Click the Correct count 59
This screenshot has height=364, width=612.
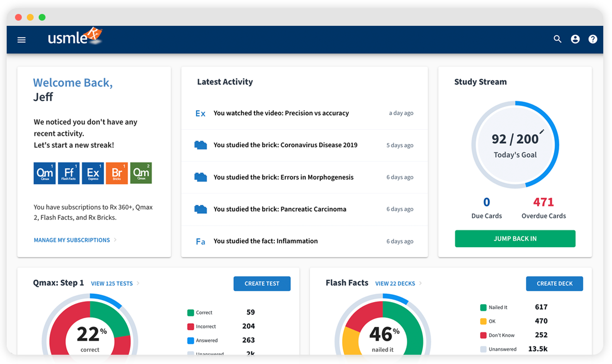tap(251, 312)
